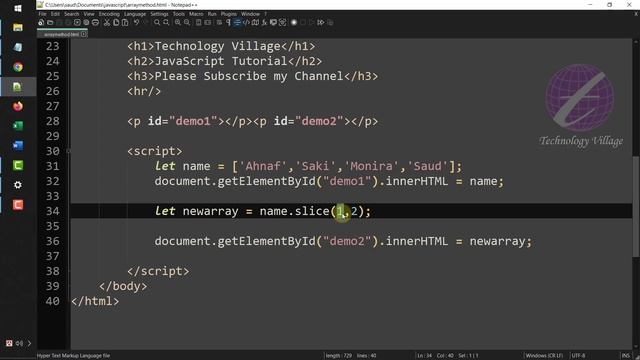640x360 pixels.
Task: Open Word from taskbar
Action: [x=18, y=145]
